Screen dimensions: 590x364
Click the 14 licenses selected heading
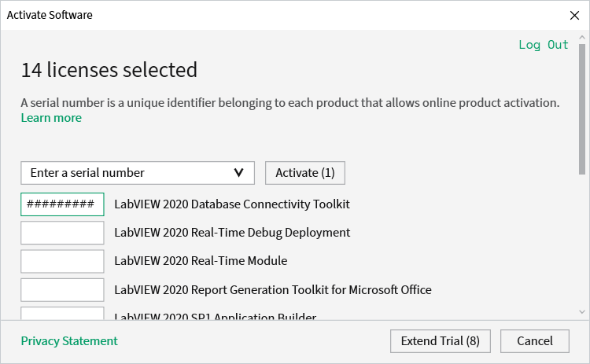point(109,70)
